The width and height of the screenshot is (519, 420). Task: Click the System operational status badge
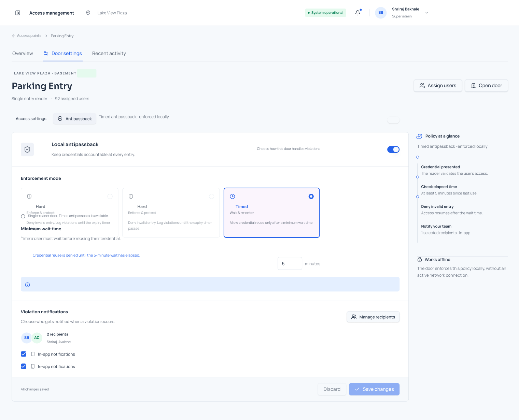point(325,13)
